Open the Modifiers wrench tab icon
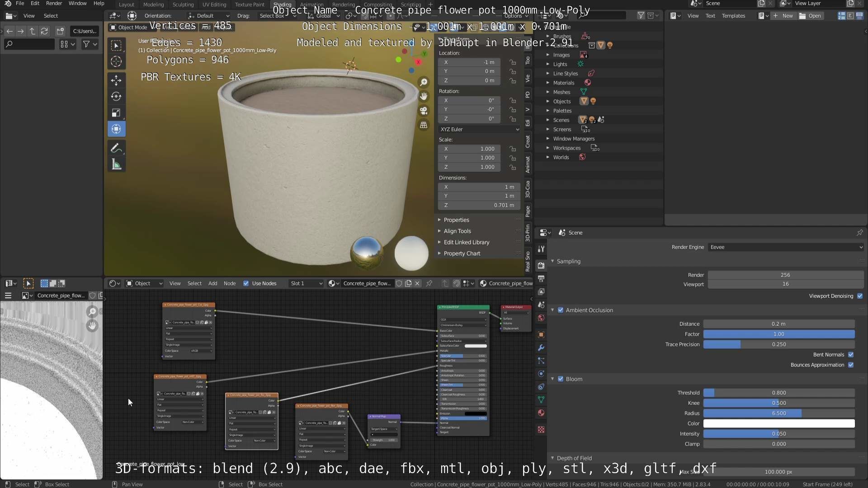This screenshot has height=488, width=868. pyautogui.click(x=541, y=347)
